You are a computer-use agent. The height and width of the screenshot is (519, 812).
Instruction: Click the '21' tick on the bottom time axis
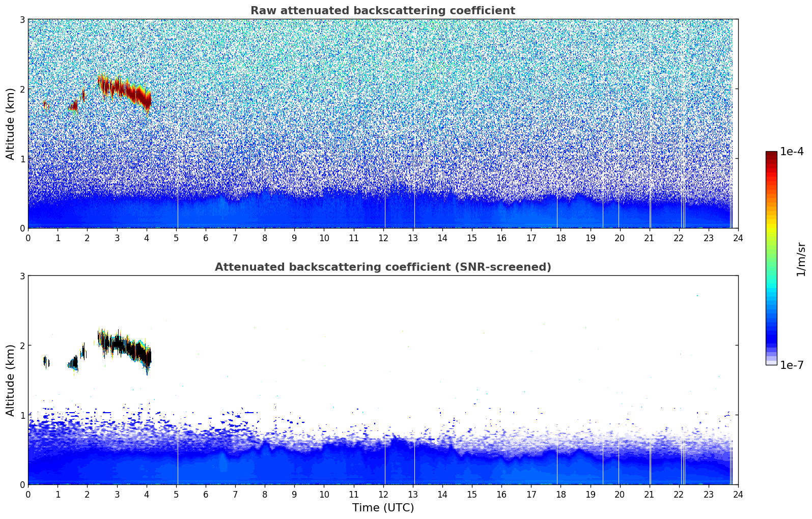pyautogui.click(x=649, y=495)
